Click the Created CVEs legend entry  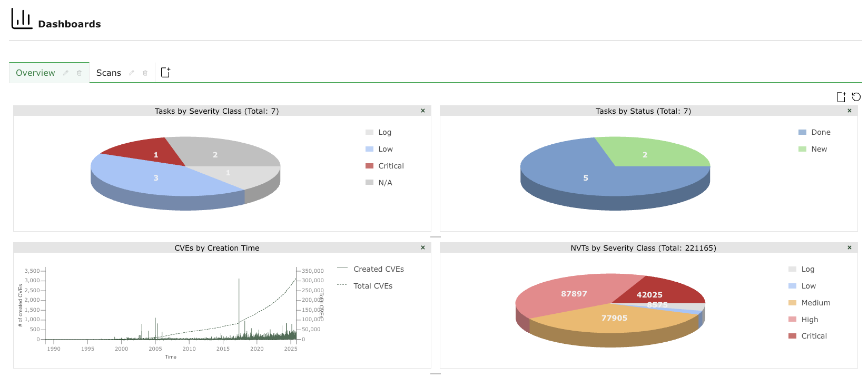click(x=378, y=269)
